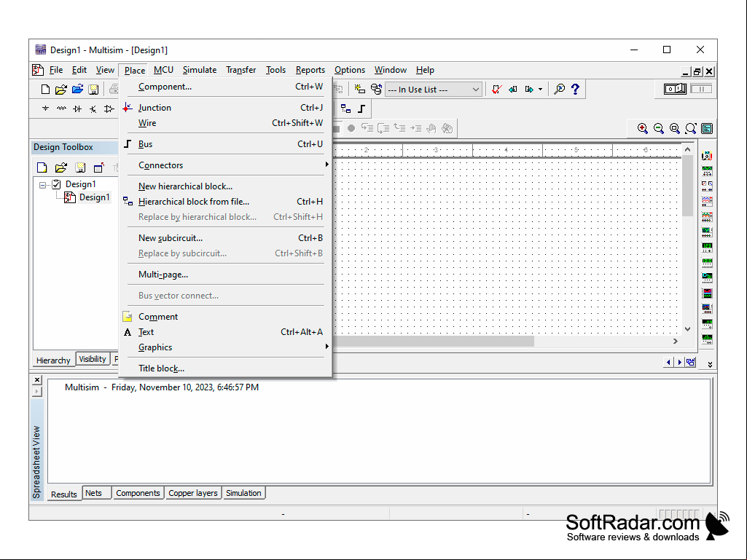The width and height of the screenshot is (747, 560).
Task: Place an IV analyzer instrument
Action: click(x=707, y=308)
